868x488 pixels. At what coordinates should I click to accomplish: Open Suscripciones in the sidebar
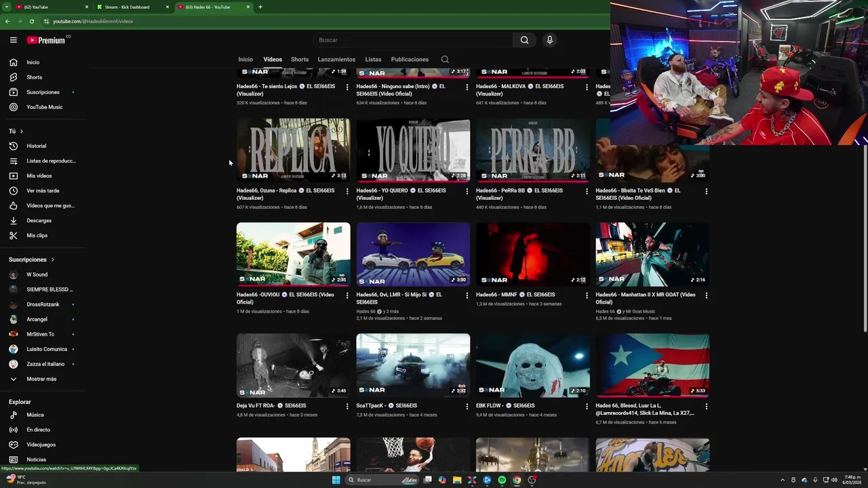click(x=43, y=92)
